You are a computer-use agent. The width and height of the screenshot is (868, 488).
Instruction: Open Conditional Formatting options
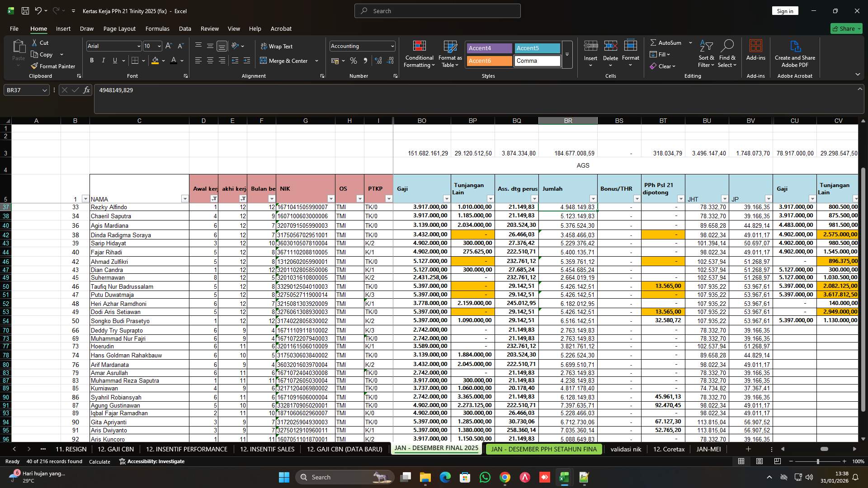coord(419,53)
